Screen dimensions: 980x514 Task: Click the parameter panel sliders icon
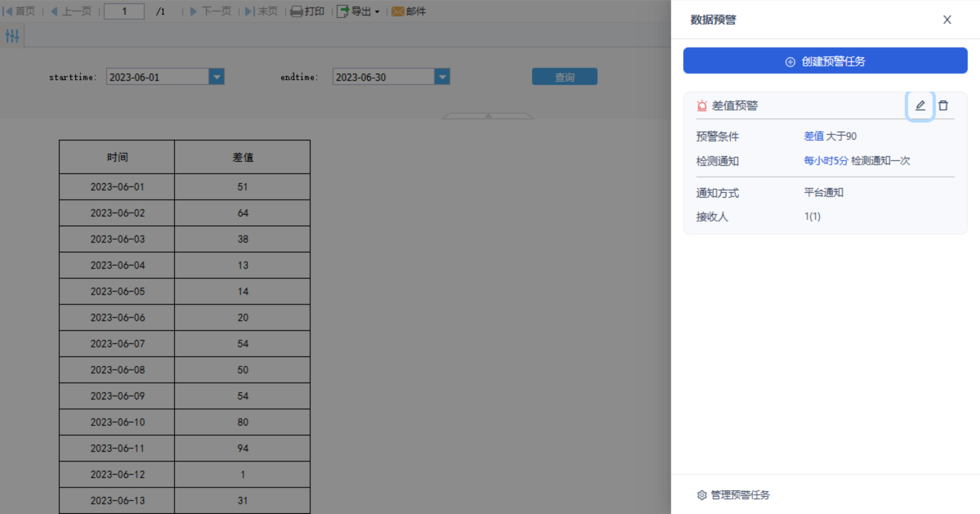click(x=12, y=36)
